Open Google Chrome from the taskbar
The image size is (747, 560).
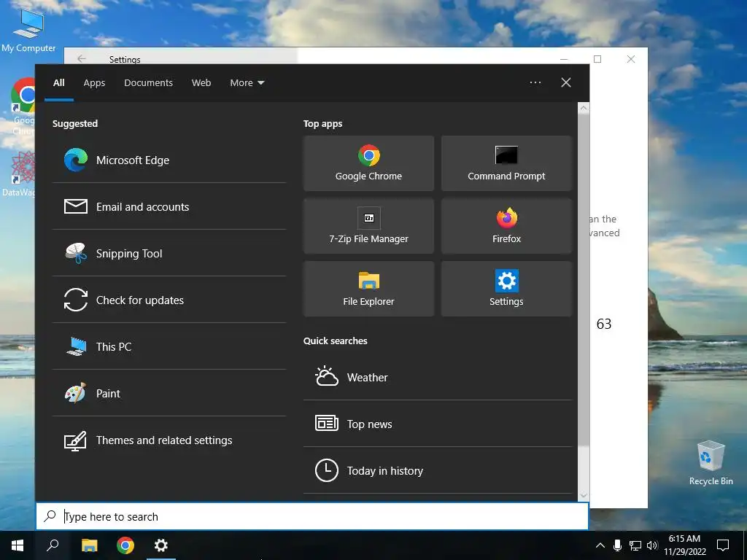click(125, 545)
